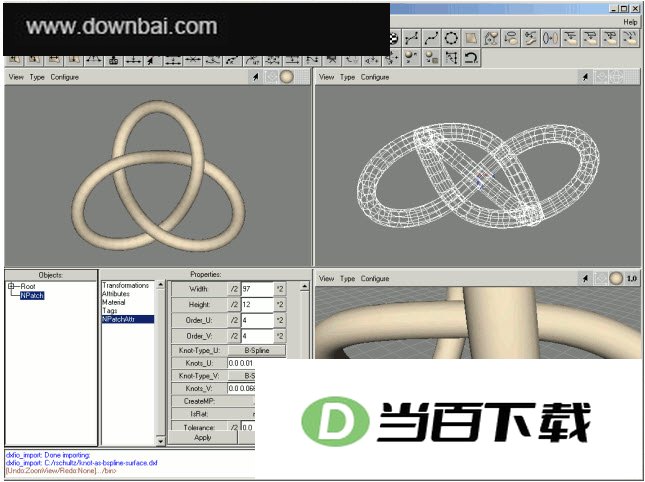Select the Root node in Objects tree
Viewport: 645px width, 482px height.
pyautogui.click(x=28, y=286)
